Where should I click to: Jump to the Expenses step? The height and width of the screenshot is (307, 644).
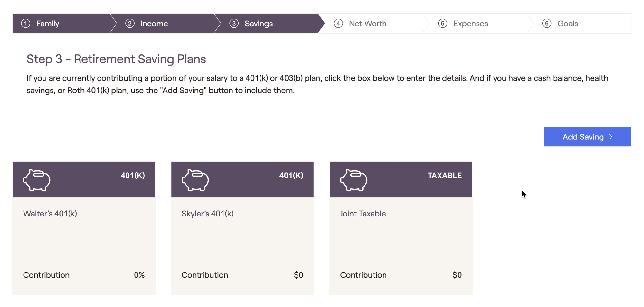pos(478,24)
